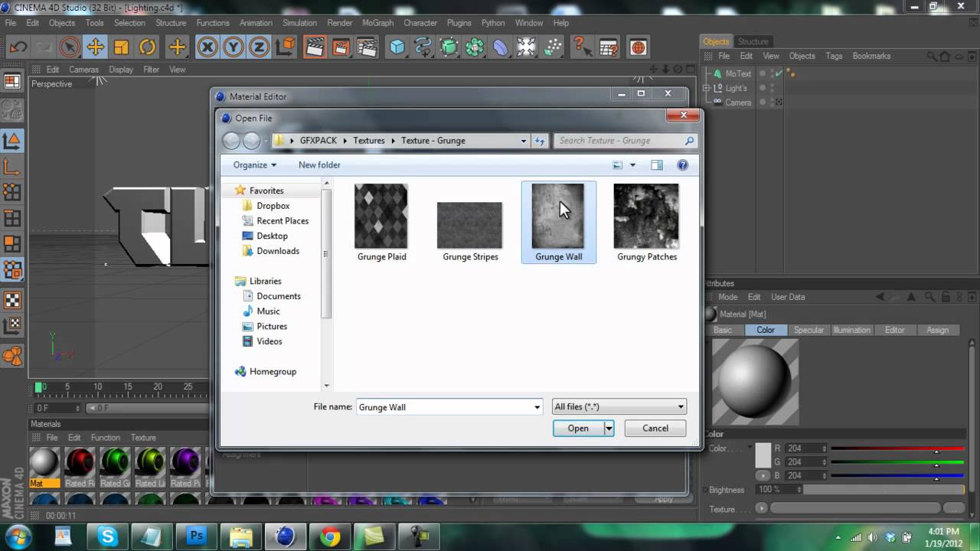Open the MoGraph menu

coord(378,23)
